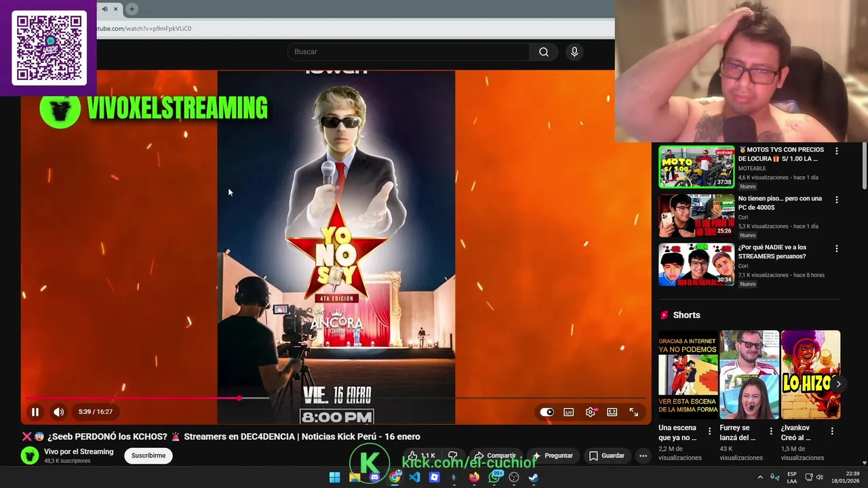Open the ESP LAA language switcher
Screen dimensions: 868x488
click(792, 477)
